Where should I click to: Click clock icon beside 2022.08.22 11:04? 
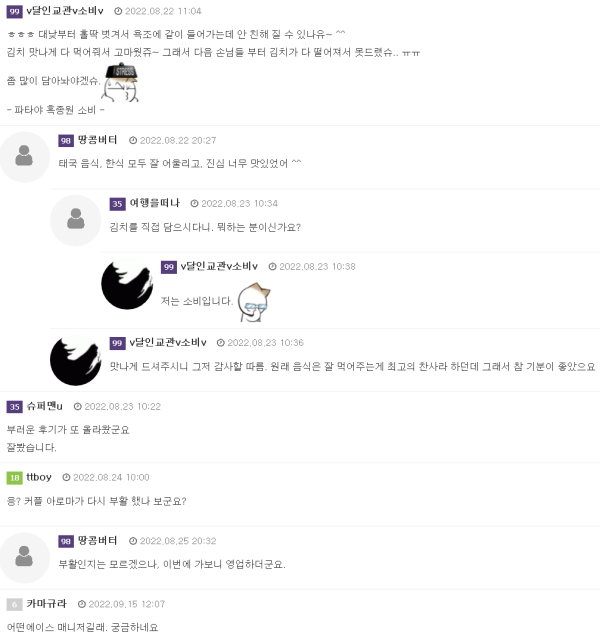(x=118, y=11)
